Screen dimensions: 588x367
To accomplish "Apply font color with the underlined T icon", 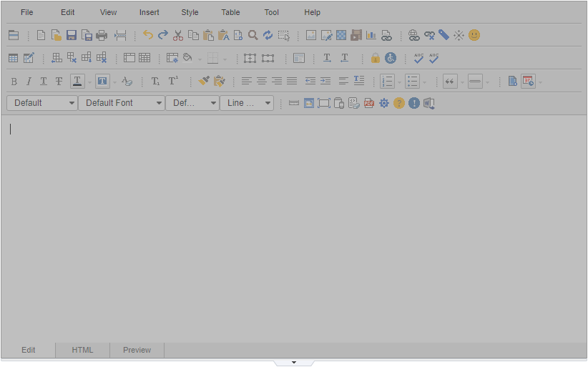I will click(x=77, y=82).
